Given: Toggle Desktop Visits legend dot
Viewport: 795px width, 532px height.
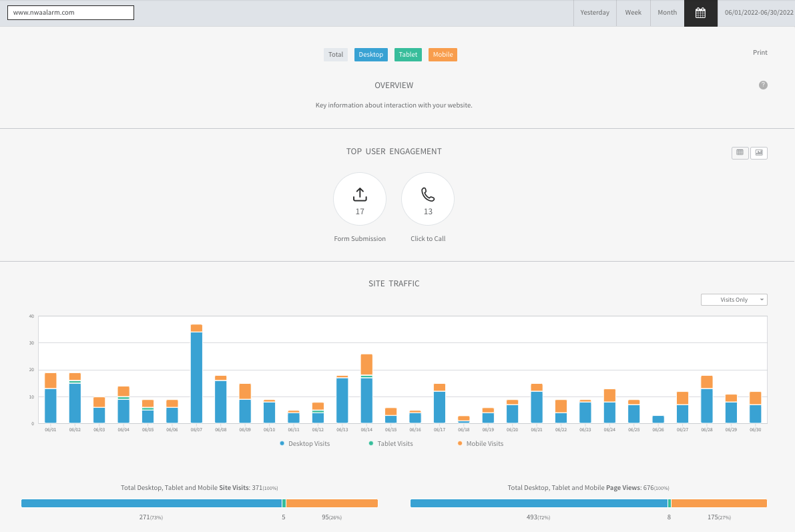Looking at the screenshot, I should (x=283, y=443).
